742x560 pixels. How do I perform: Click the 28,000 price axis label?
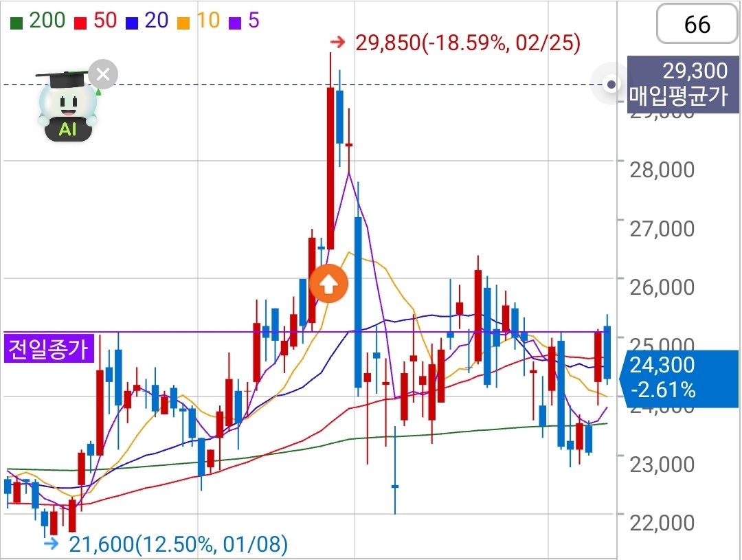[x=662, y=169]
